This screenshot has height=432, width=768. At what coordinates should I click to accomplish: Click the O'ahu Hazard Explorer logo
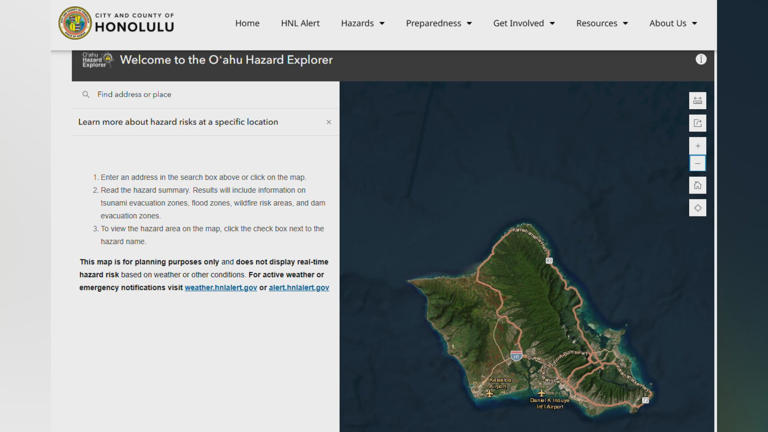pos(97,60)
